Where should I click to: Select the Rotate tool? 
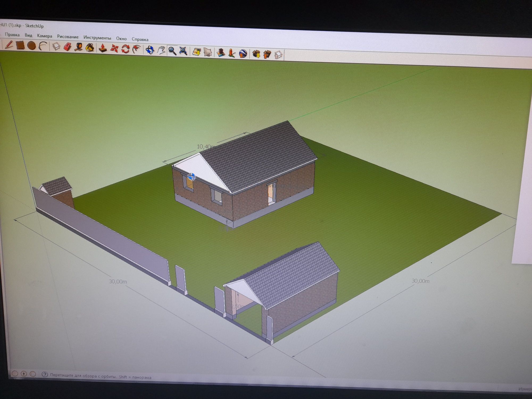(125, 49)
